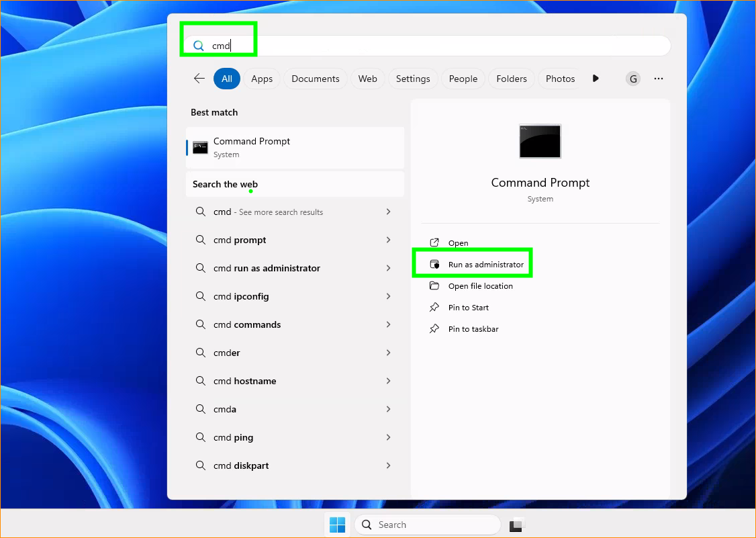Switch to the People filter tab
Viewport: 756px width, 538px height.
(463, 79)
